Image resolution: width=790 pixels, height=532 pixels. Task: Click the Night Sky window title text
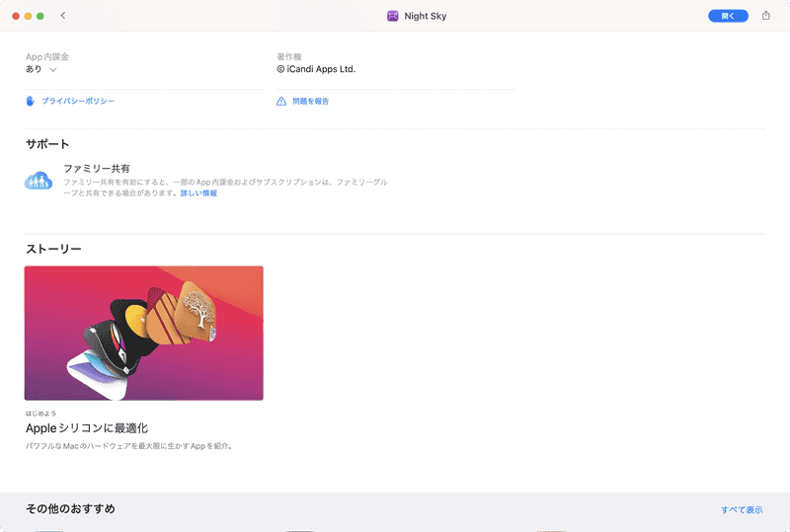pyautogui.click(x=426, y=16)
